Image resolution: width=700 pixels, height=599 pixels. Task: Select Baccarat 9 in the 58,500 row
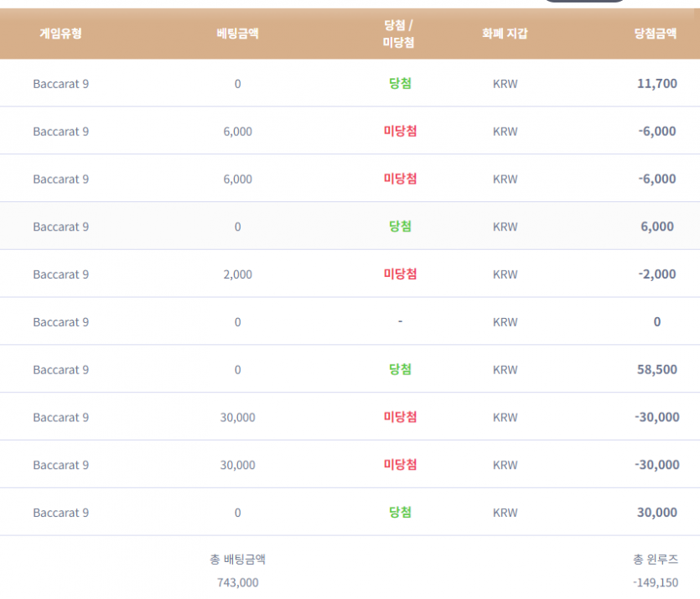(60, 370)
